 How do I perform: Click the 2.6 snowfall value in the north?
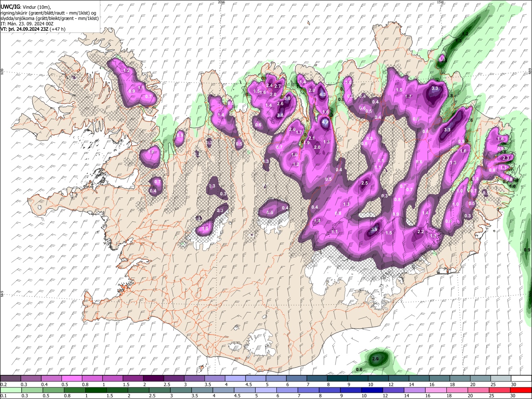[280, 104]
